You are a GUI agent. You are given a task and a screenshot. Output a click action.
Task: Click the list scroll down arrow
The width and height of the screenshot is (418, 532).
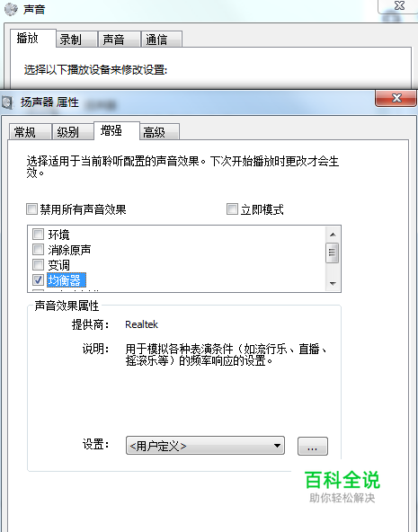pyautogui.click(x=333, y=283)
